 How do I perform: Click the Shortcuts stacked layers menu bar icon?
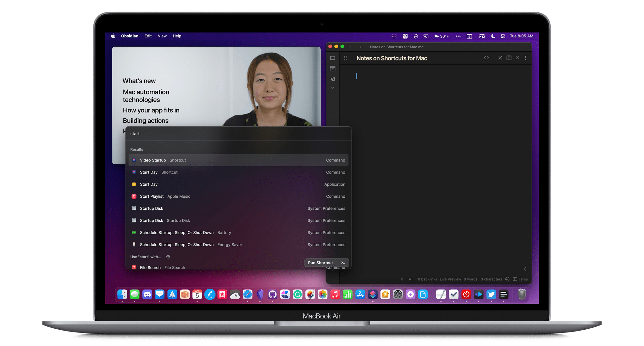click(416, 36)
